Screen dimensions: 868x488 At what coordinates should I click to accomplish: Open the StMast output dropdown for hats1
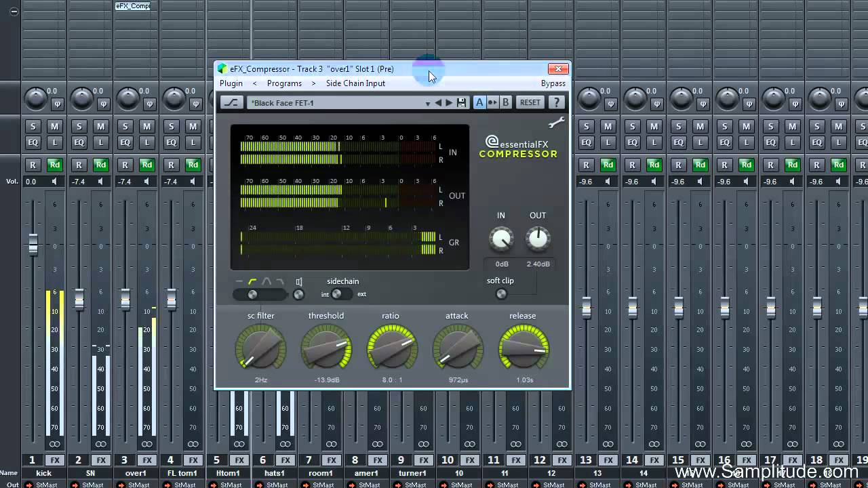point(277,485)
